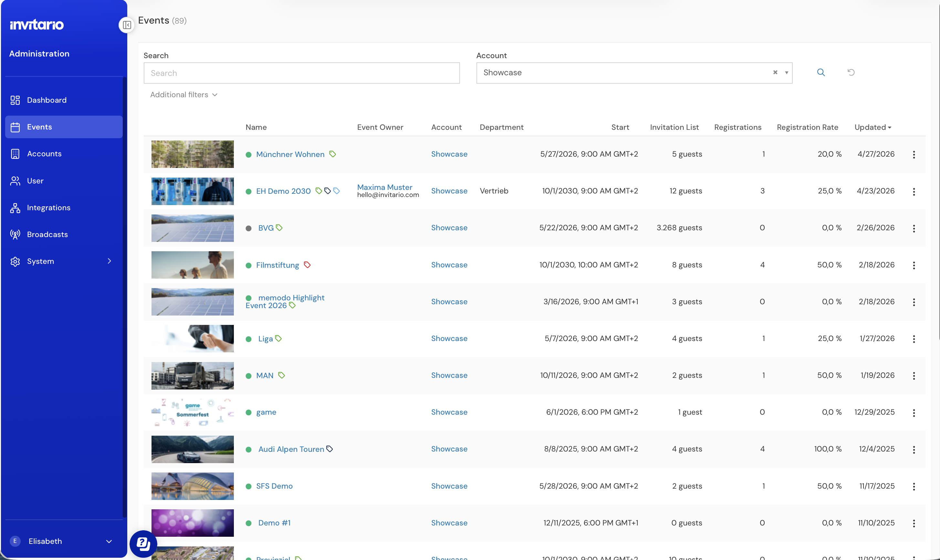Open row menu for game event
Image resolution: width=940 pixels, height=560 pixels.
click(x=914, y=413)
